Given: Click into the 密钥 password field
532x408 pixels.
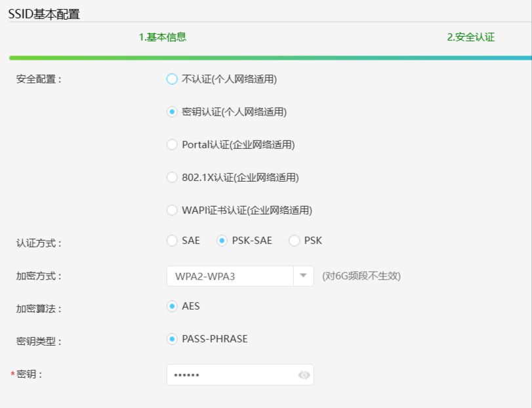Looking at the screenshot, I should (240, 375).
